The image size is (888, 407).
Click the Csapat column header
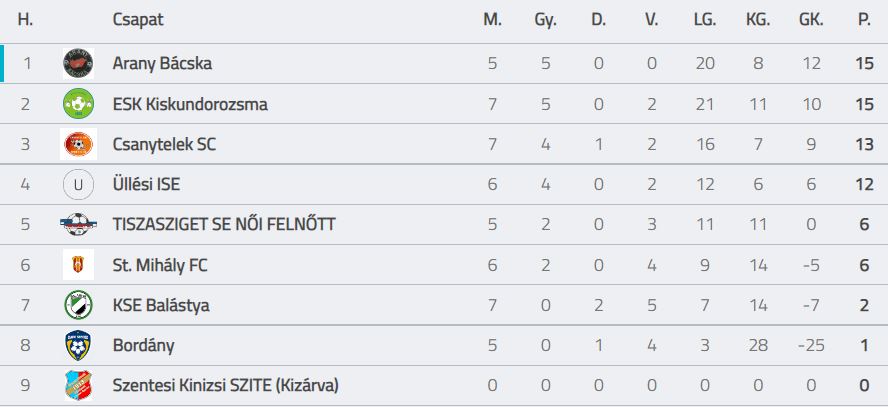[138, 20]
